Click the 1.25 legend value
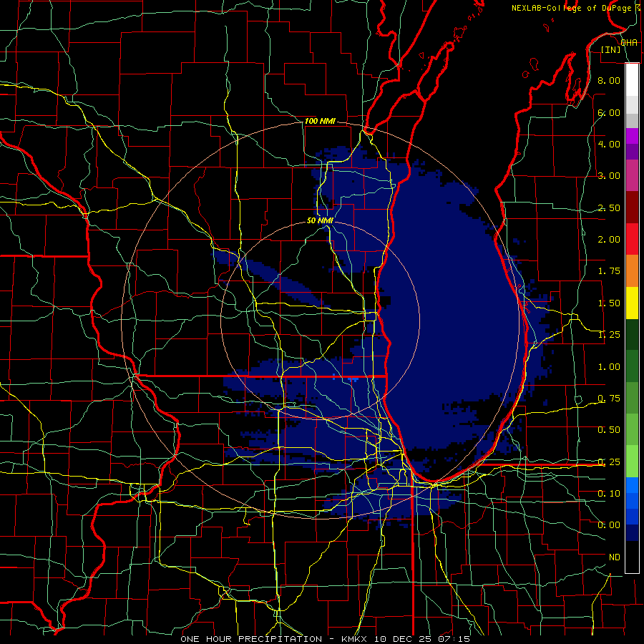 [608, 335]
